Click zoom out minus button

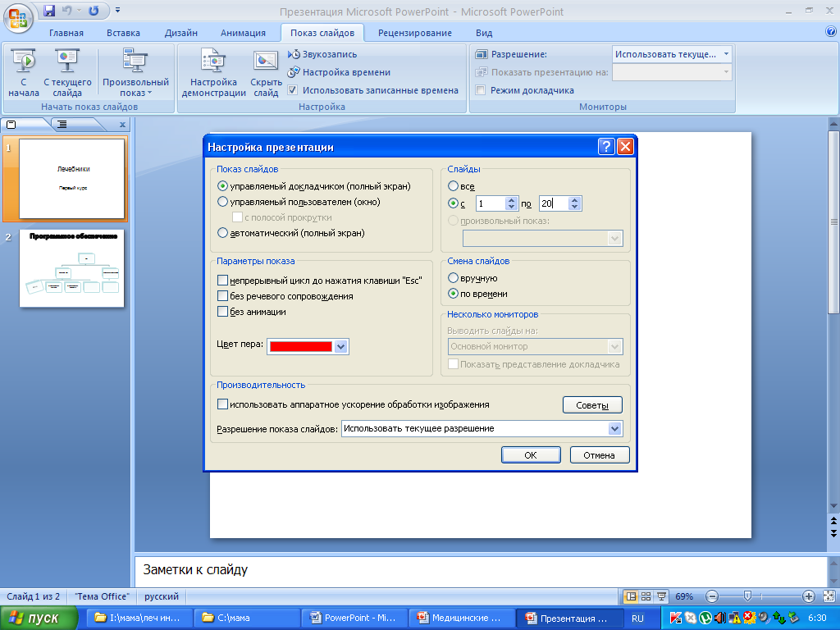pyautogui.click(x=711, y=596)
